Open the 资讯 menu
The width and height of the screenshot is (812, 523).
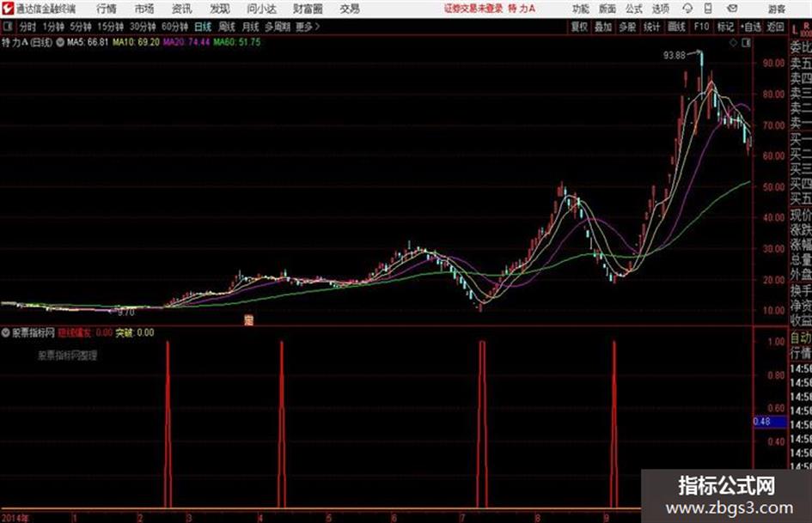point(182,9)
